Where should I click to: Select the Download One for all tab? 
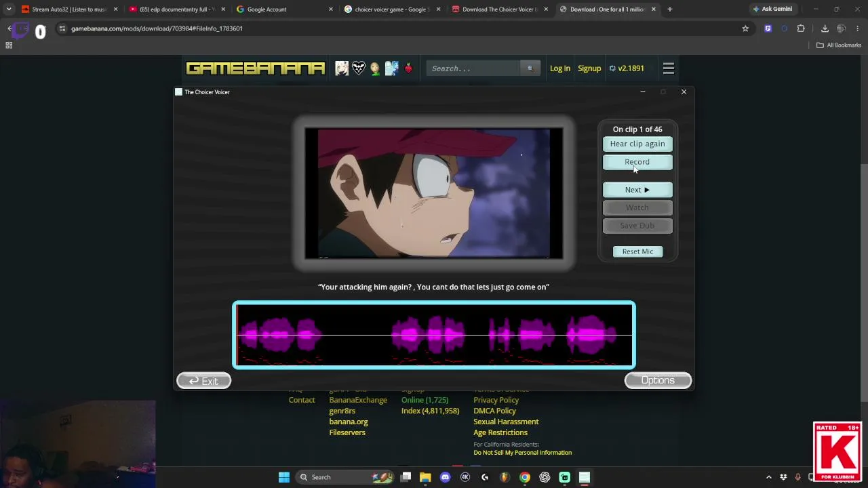(x=608, y=9)
